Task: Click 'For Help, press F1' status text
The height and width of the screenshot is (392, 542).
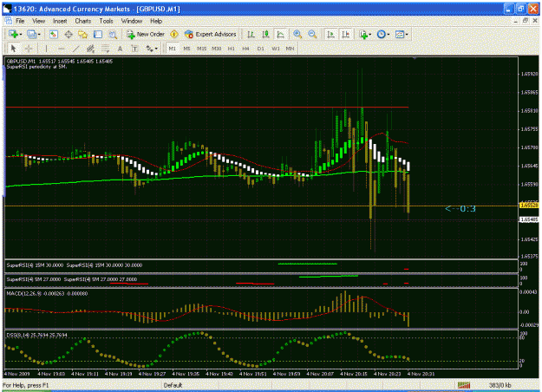Action: tap(25, 385)
